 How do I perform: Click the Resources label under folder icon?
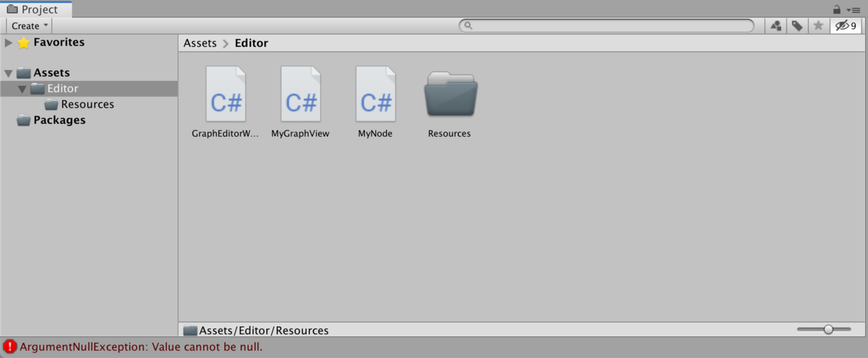pyautogui.click(x=449, y=134)
